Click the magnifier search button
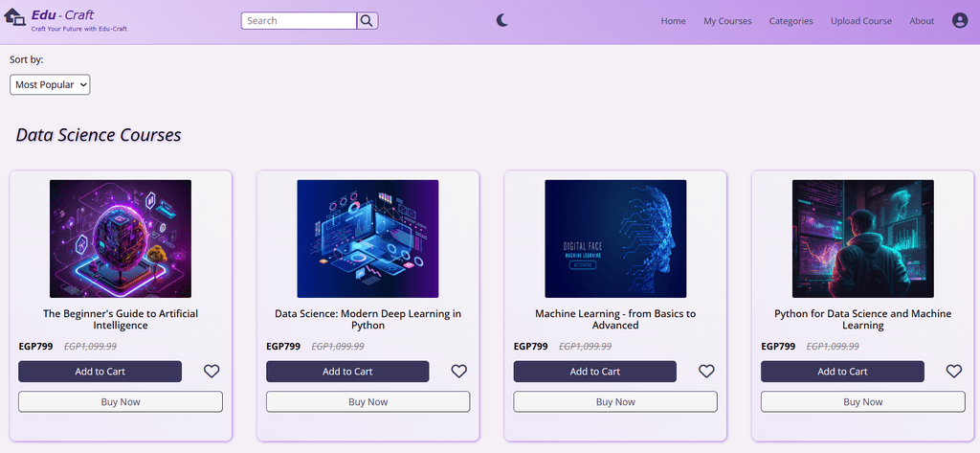This screenshot has height=453, width=980. pos(367,21)
